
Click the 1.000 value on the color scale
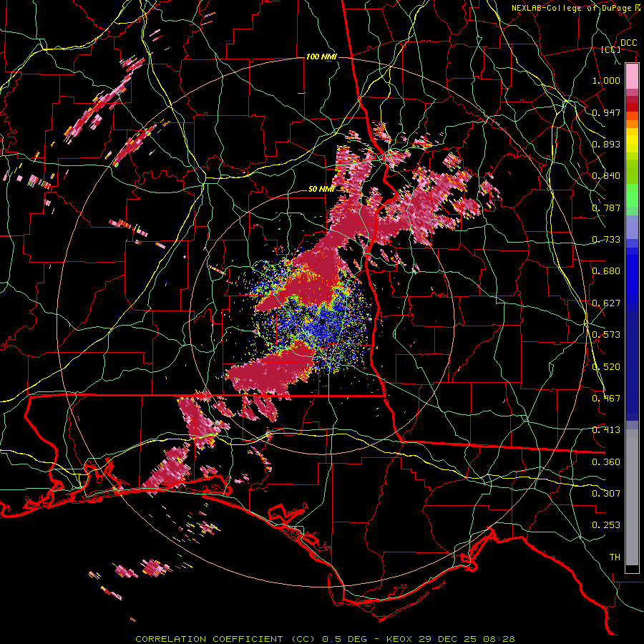(606, 80)
